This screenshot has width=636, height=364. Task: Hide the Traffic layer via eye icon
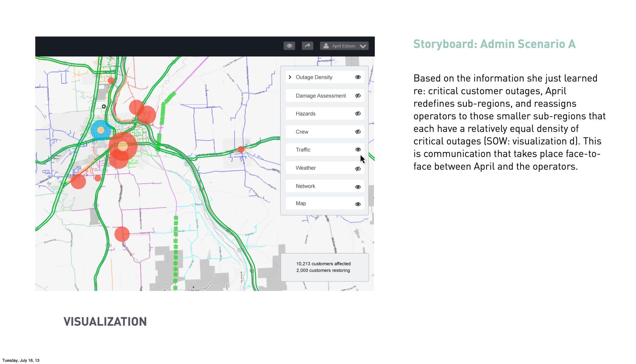pos(358,150)
